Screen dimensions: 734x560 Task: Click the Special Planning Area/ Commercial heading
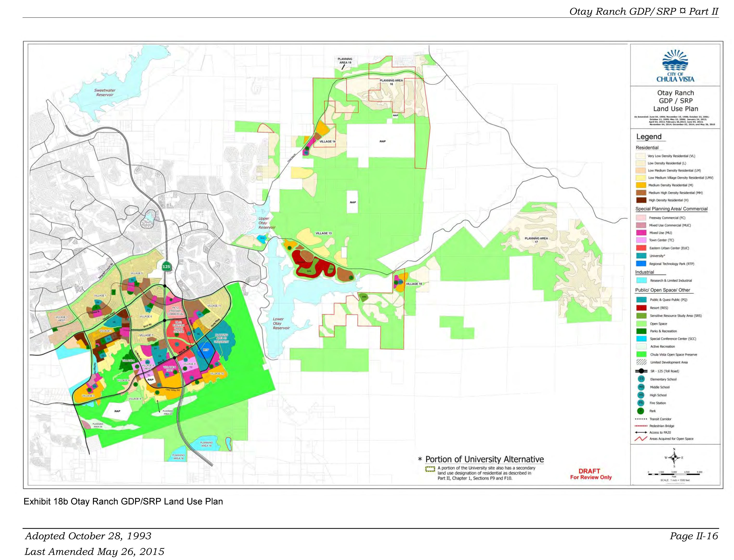coord(671,209)
